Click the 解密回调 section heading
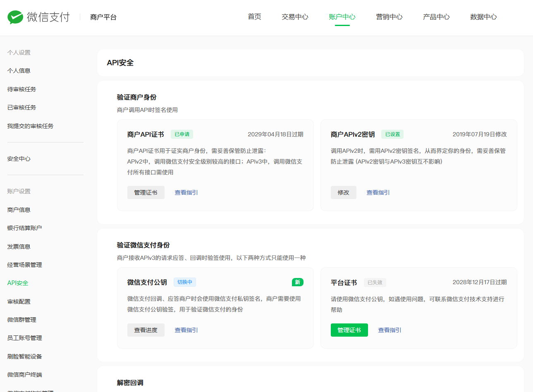 tap(130, 383)
